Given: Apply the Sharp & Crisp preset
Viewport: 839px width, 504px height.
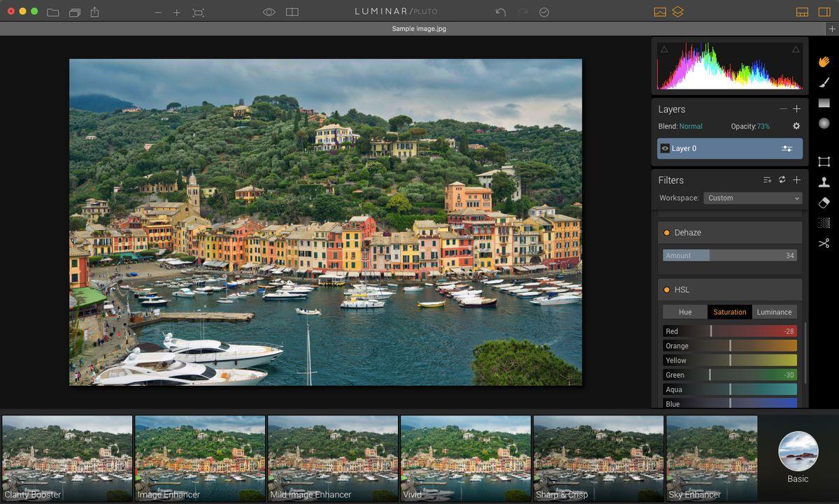Looking at the screenshot, I should point(598,458).
